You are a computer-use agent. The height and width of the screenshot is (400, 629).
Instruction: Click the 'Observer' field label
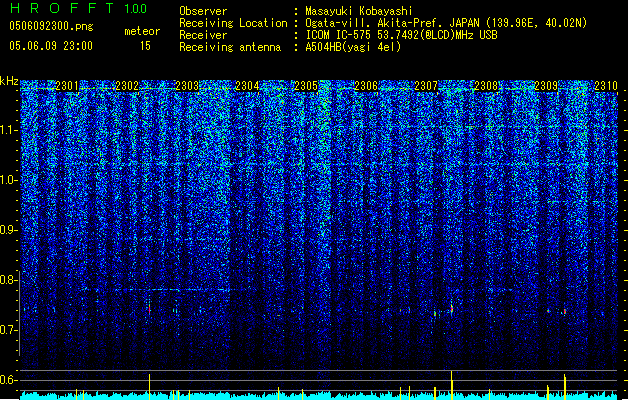(203, 11)
